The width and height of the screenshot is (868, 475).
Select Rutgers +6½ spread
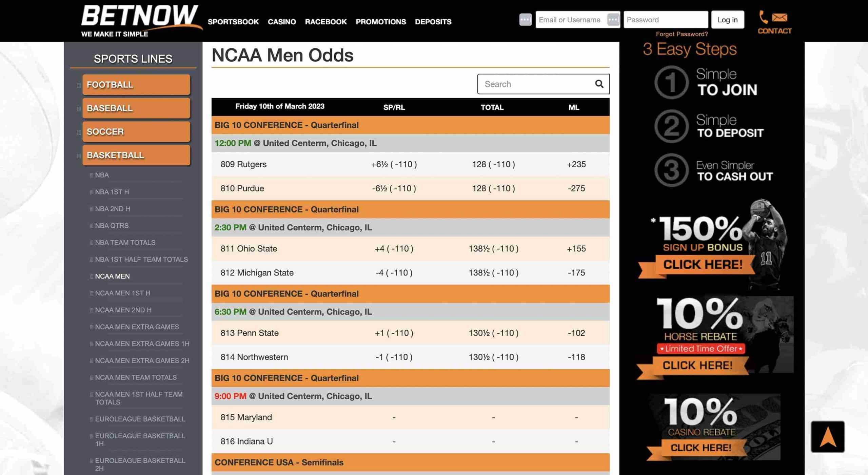(394, 164)
